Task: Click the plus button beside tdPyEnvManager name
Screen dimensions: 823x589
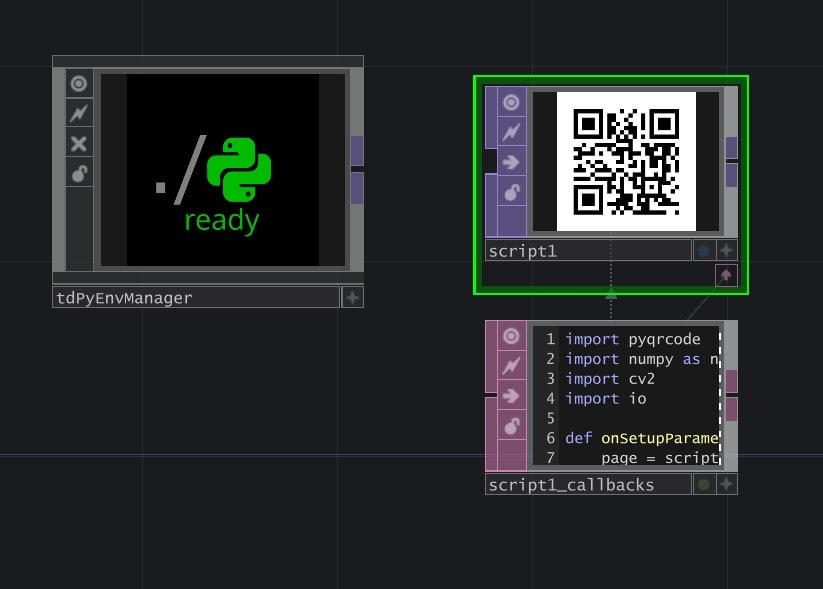Action: [352, 298]
